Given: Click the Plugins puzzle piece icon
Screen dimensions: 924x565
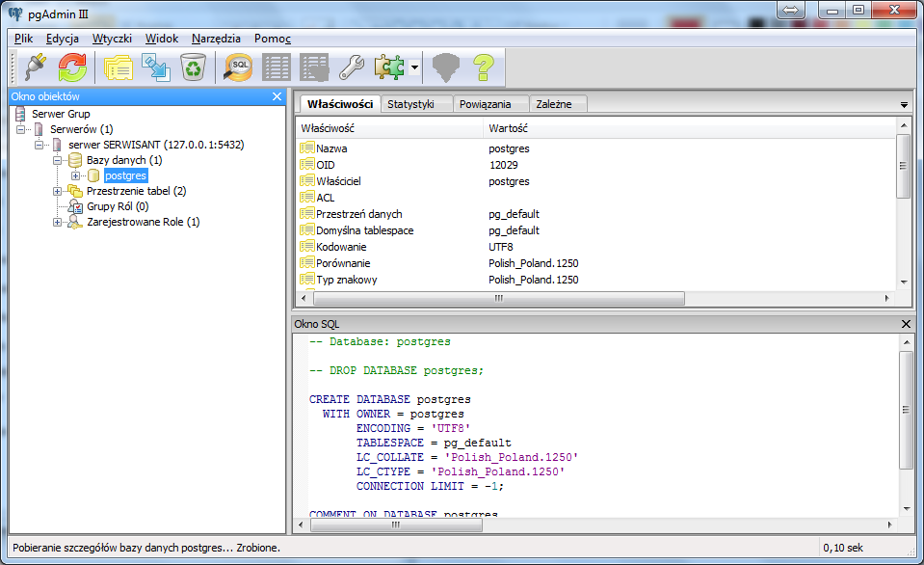Looking at the screenshot, I should coord(389,67).
